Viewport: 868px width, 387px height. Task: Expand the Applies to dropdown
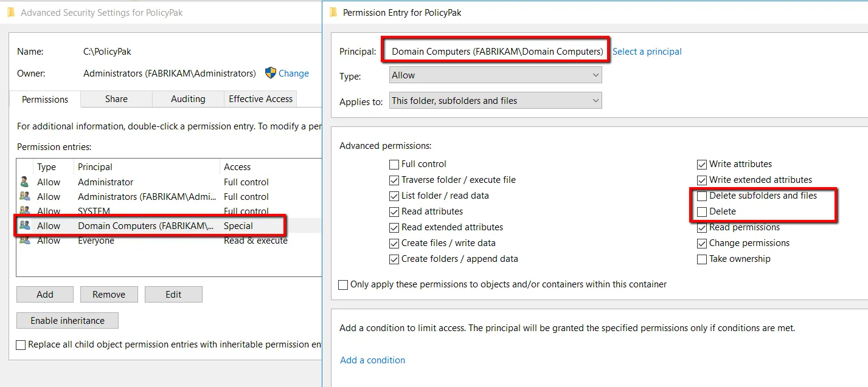pyautogui.click(x=495, y=101)
